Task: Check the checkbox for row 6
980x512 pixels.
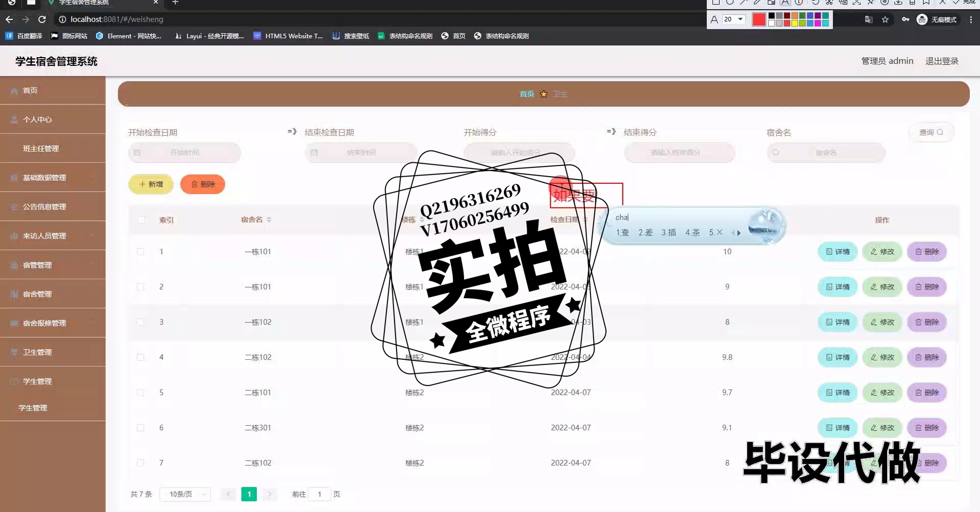Action: 140,428
